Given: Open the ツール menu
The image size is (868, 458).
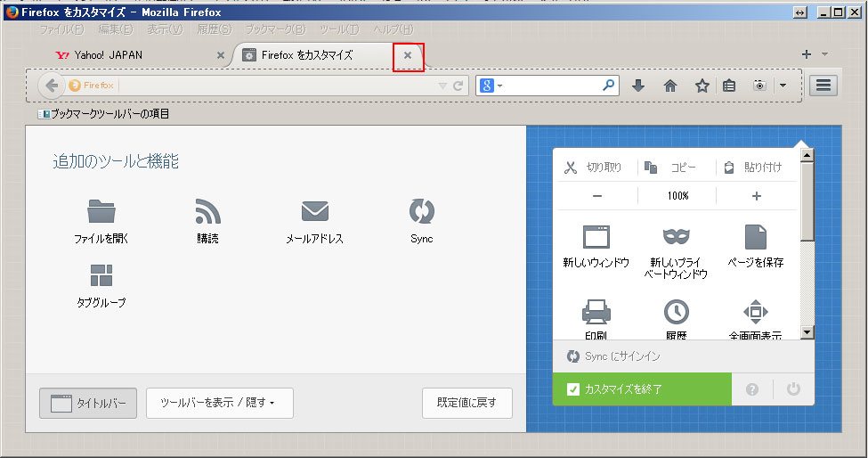Looking at the screenshot, I should (x=339, y=29).
